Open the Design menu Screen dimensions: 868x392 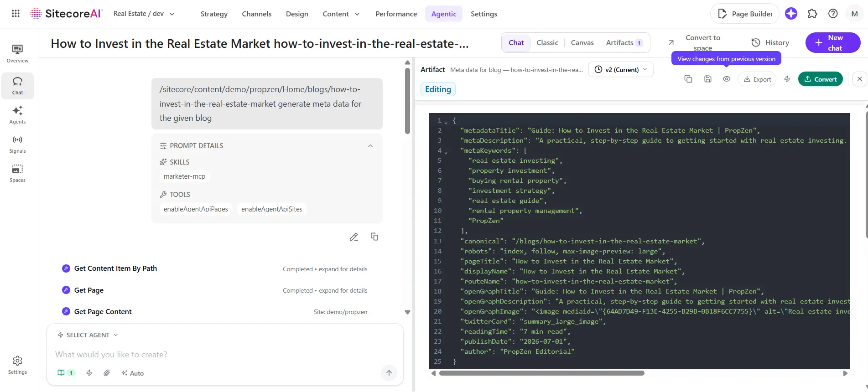coord(297,14)
